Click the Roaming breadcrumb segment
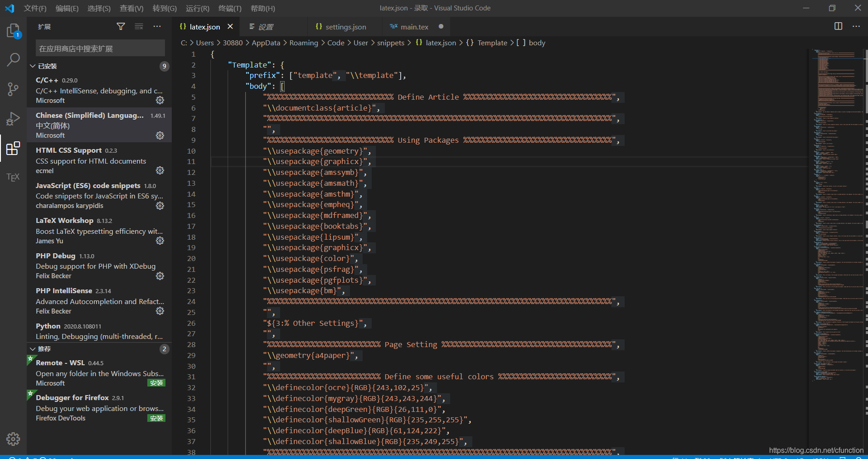Viewport: 868px width, 459px height. tap(304, 43)
